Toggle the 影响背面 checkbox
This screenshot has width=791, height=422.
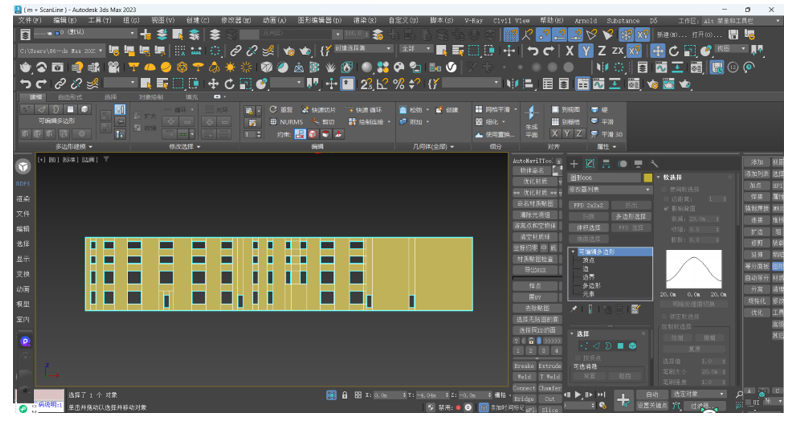tap(665, 208)
